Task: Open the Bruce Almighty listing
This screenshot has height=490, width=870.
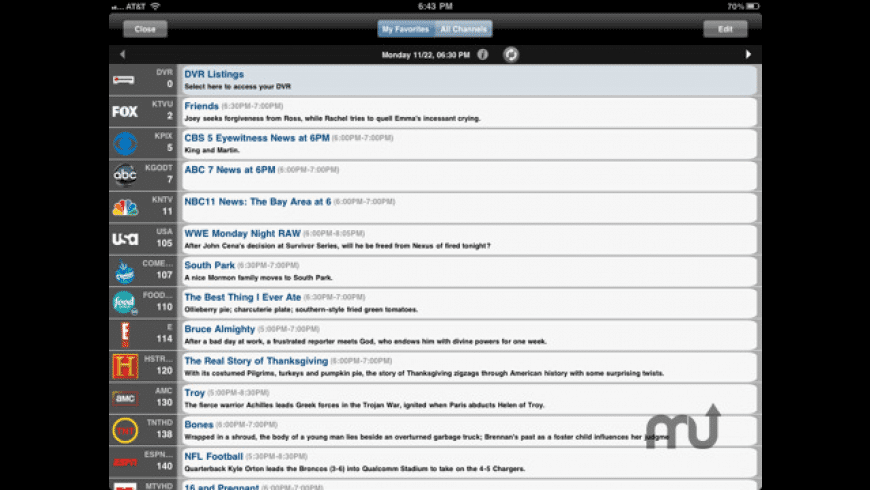Action: click(x=470, y=335)
